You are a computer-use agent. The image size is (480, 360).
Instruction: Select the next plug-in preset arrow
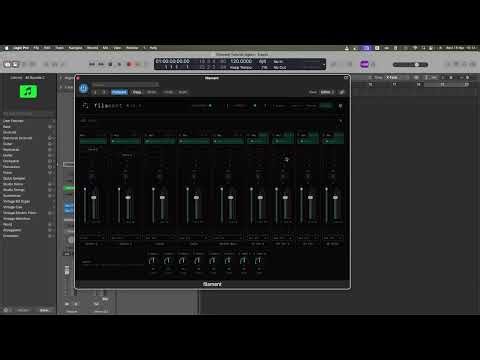(x=104, y=92)
